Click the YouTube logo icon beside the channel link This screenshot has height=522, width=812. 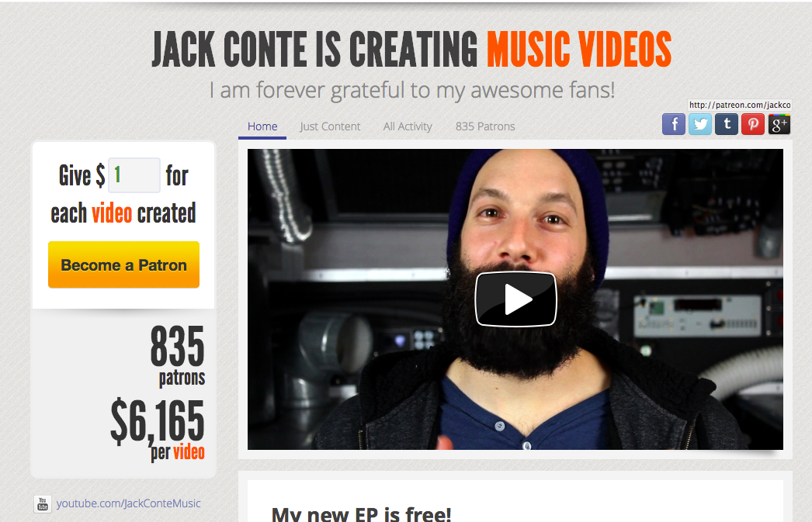(x=43, y=504)
